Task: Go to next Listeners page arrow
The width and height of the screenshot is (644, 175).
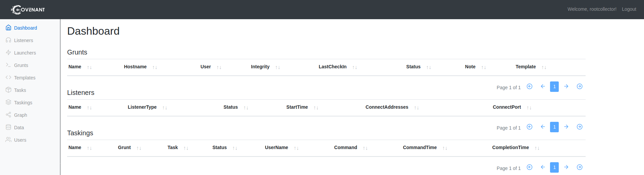Action: pos(566,127)
